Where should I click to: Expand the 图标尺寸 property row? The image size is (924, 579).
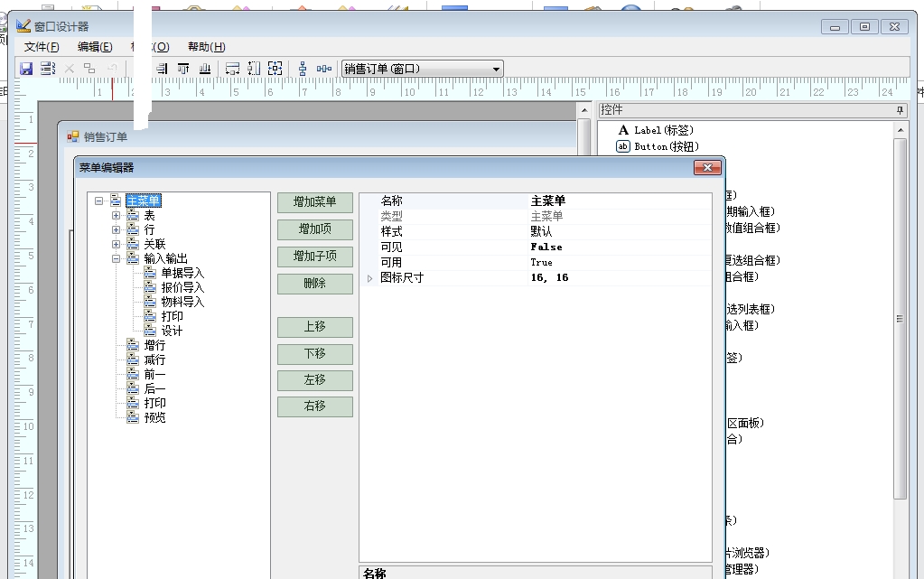pyautogui.click(x=369, y=278)
